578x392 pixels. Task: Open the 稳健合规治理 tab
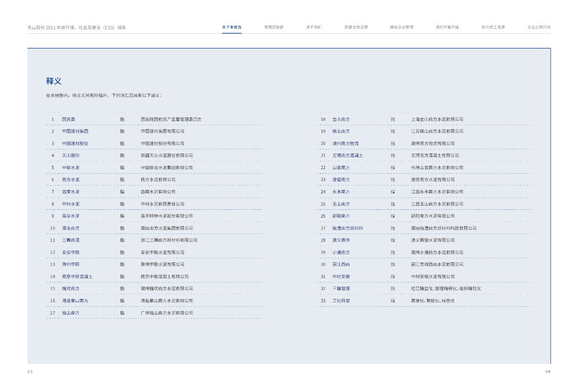click(x=356, y=27)
